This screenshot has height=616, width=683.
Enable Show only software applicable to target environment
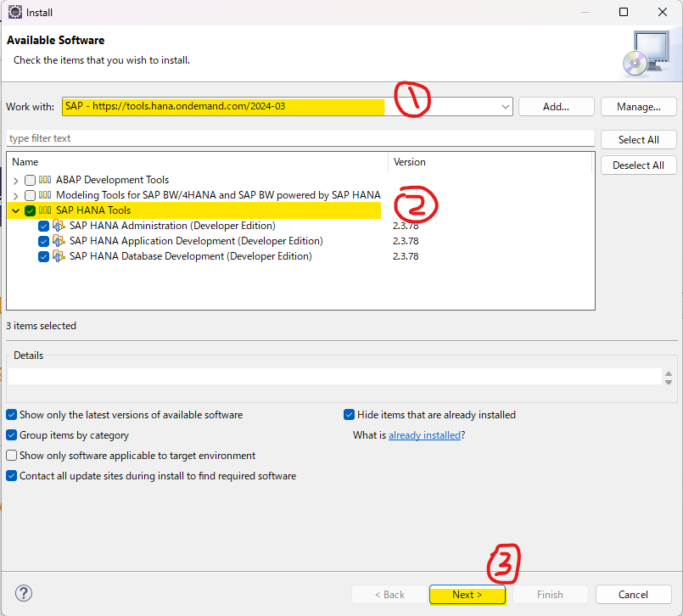click(12, 456)
